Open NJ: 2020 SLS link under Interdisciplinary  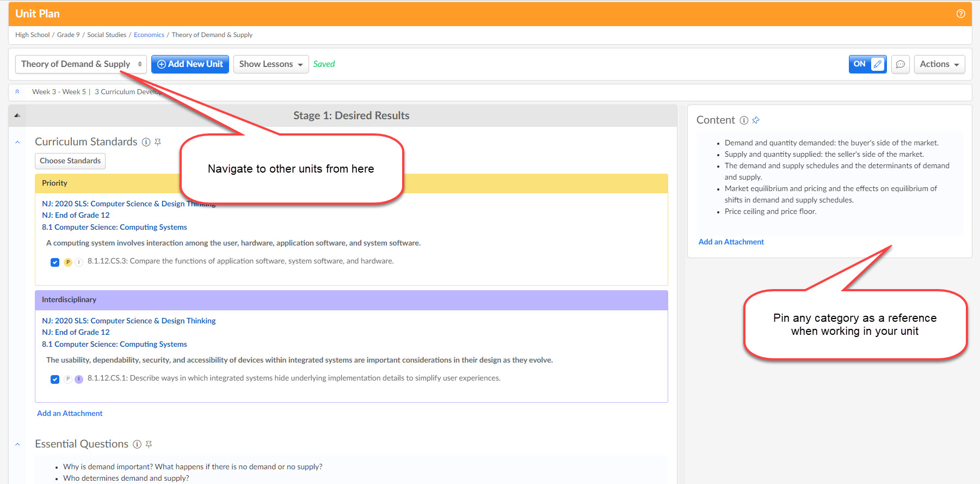coord(128,321)
